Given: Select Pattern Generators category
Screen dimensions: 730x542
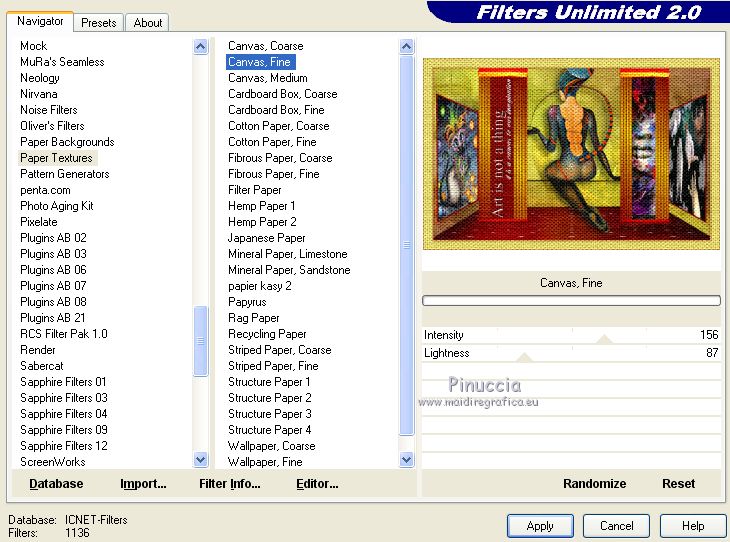Looking at the screenshot, I should [x=65, y=174].
